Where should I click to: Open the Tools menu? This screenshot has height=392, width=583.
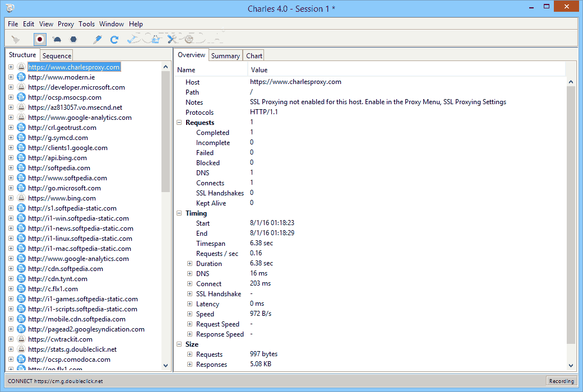click(87, 24)
